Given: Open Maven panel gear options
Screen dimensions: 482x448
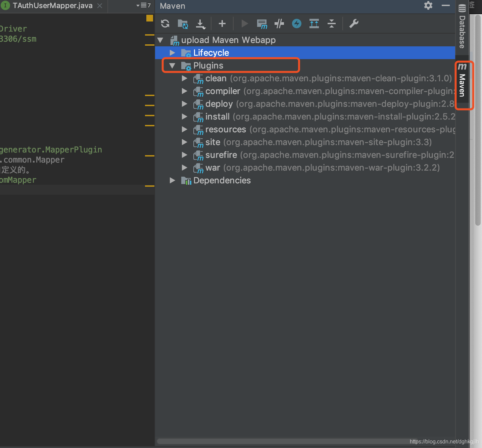Looking at the screenshot, I should [x=428, y=5].
